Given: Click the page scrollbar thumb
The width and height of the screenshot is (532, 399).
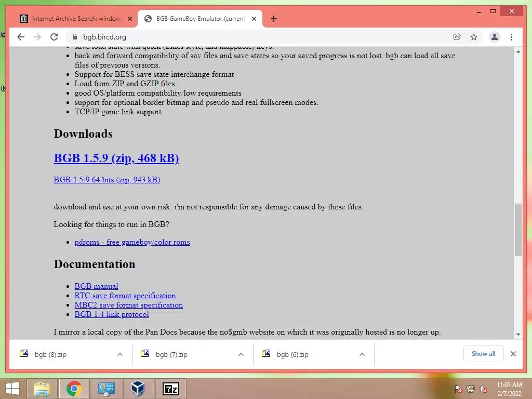Looking at the screenshot, I should point(518,230).
